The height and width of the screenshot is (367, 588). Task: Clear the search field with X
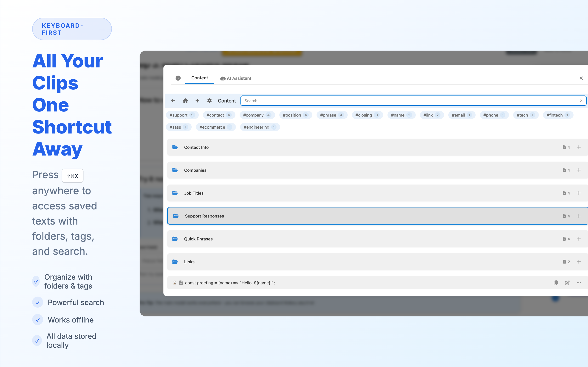581,100
